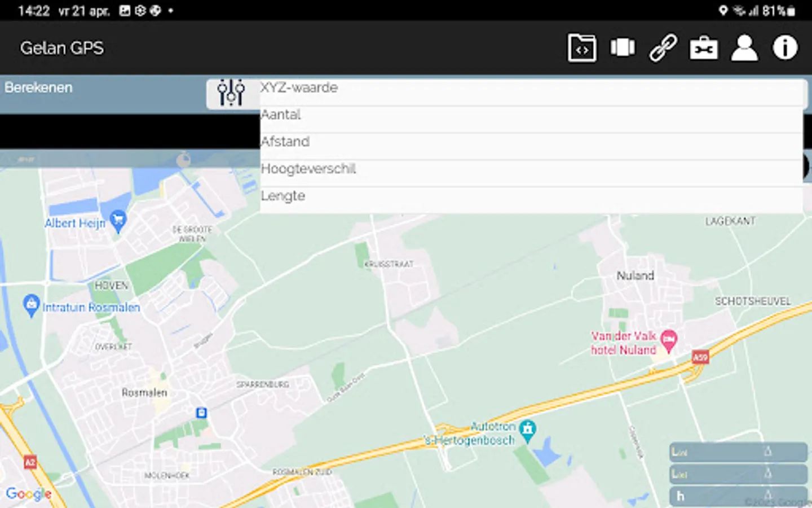Viewport: 812px width, 508px height.
Task: Pick Afstand in the dropdown
Action: (531, 146)
